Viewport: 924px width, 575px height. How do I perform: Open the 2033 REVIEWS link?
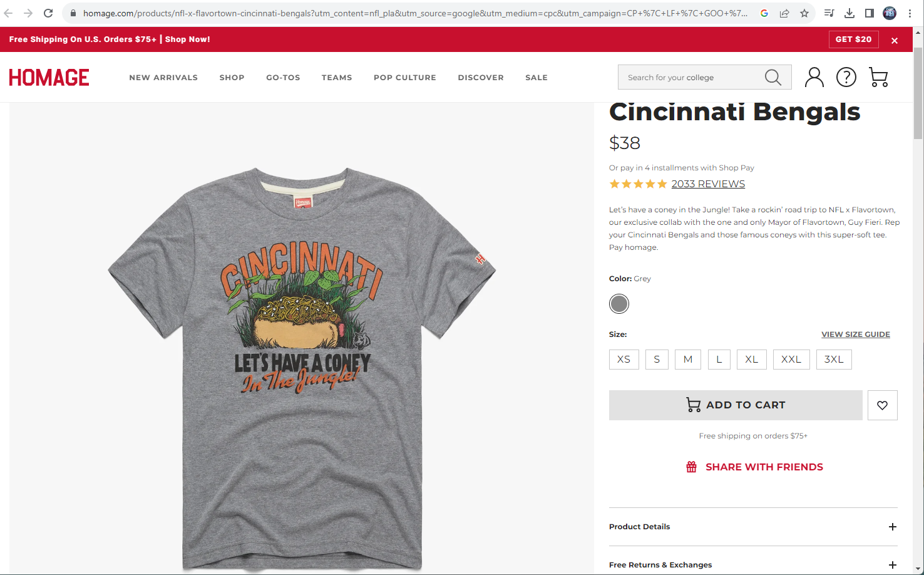tap(708, 184)
